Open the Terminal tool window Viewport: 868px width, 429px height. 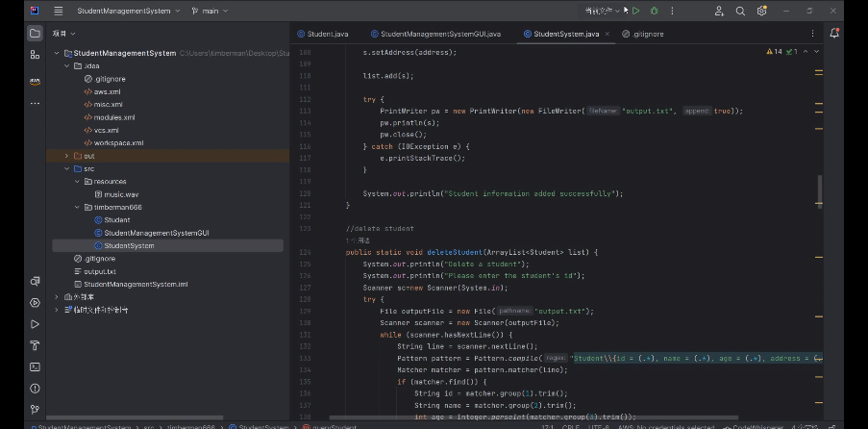tap(35, 366)
